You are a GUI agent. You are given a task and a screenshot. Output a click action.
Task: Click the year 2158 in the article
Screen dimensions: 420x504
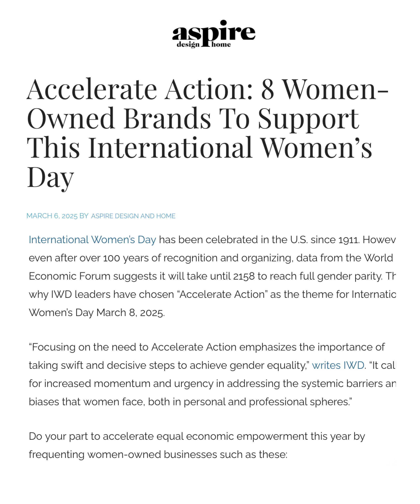click(x=244, y=276)
